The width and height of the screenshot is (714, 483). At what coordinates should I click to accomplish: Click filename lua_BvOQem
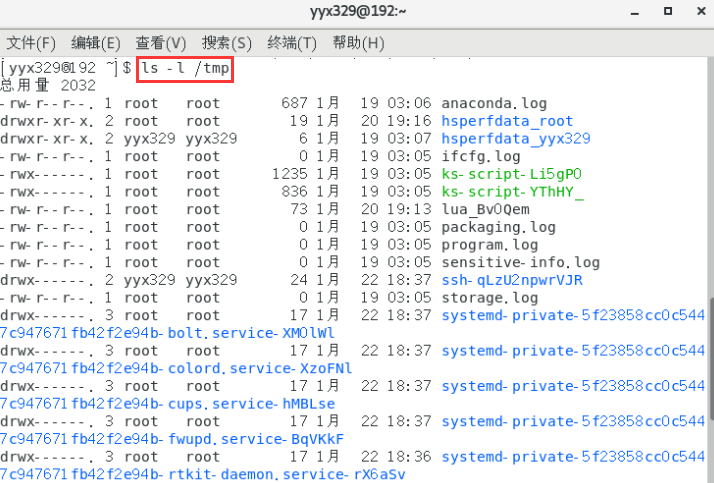click(x=485, y=209)
